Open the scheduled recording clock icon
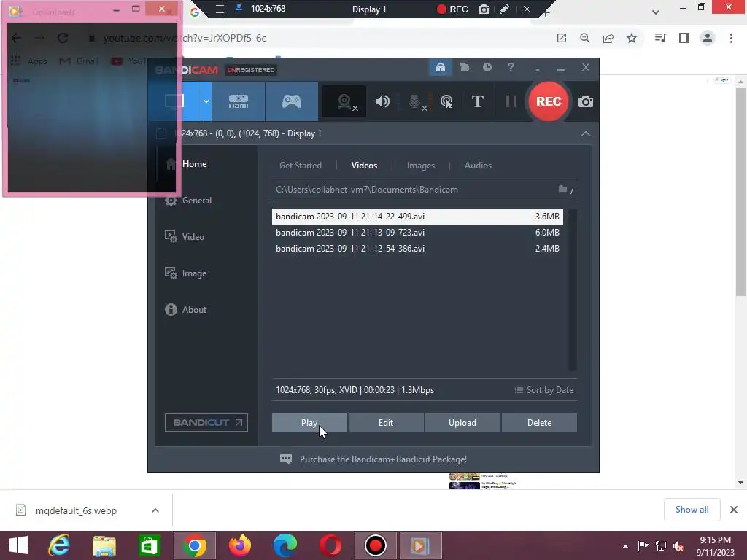 pos(487,68)
